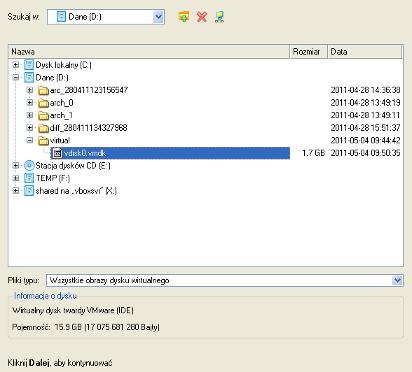Click the map network drive icon
Viewport: 412px width, 372px height.
[219, 16]
